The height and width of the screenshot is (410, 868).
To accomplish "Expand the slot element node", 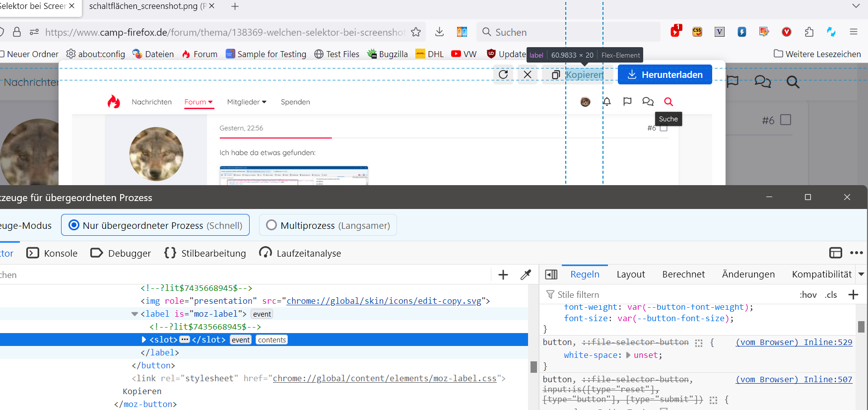I will tap(144, 340).
